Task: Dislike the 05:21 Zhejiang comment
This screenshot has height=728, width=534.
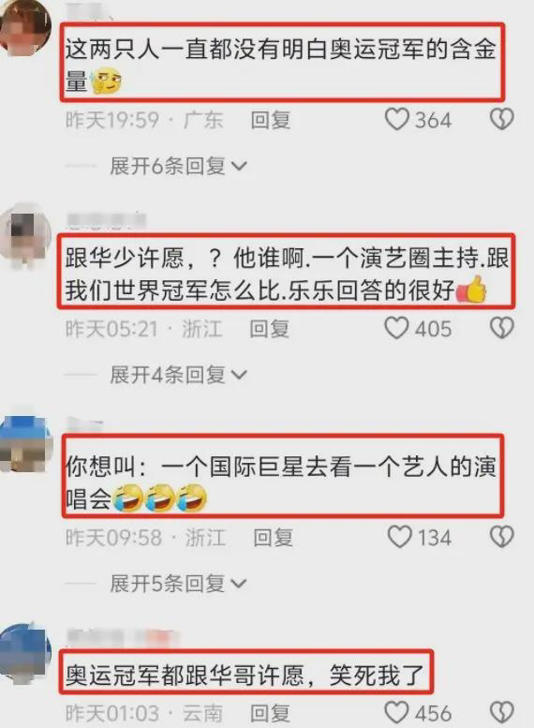Action: [x=502, y=329]
